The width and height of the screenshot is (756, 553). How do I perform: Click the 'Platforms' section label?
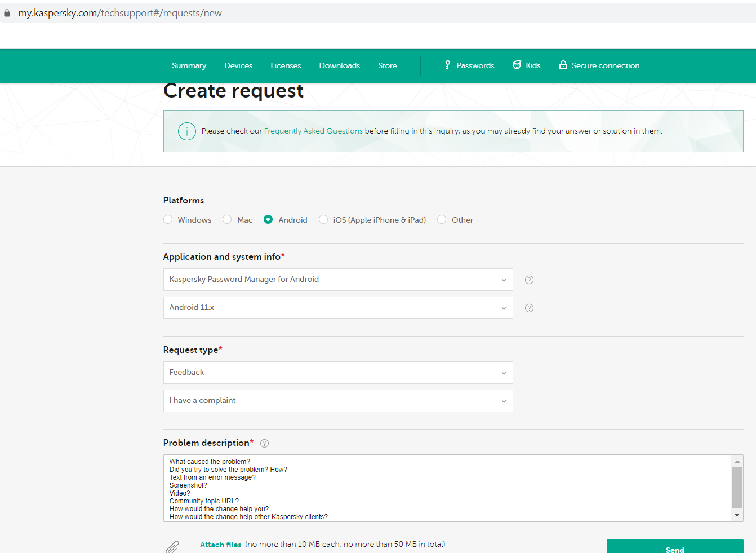[184, 200]
